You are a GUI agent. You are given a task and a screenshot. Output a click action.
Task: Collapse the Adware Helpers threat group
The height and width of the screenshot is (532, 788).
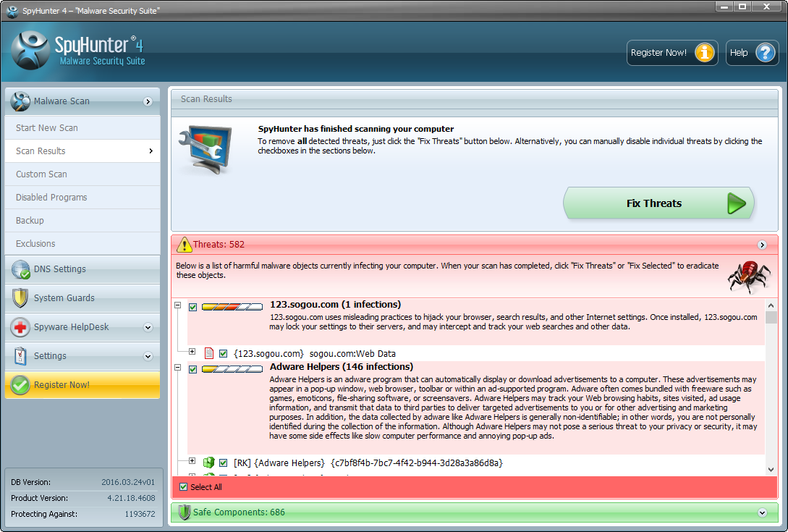(177, 368)
